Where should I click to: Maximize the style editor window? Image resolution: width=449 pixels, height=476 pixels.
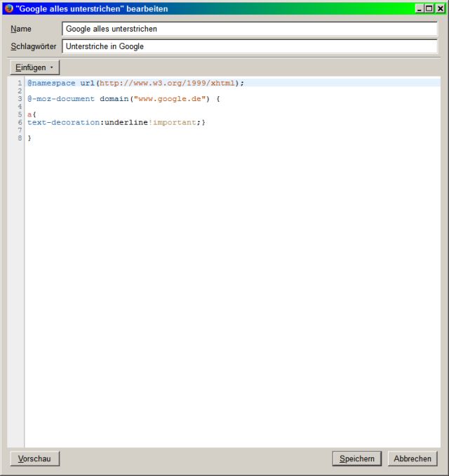(429, 8)
